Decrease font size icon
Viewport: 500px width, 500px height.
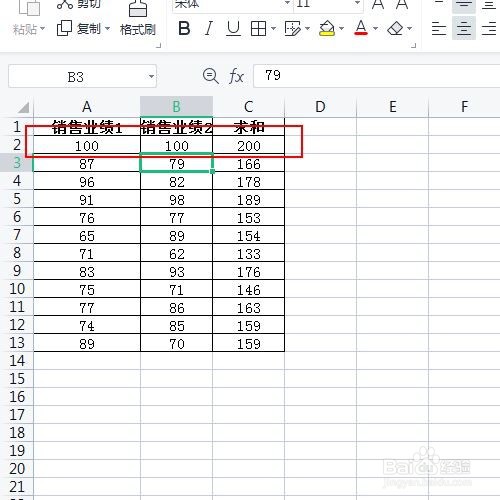point(402,5)
